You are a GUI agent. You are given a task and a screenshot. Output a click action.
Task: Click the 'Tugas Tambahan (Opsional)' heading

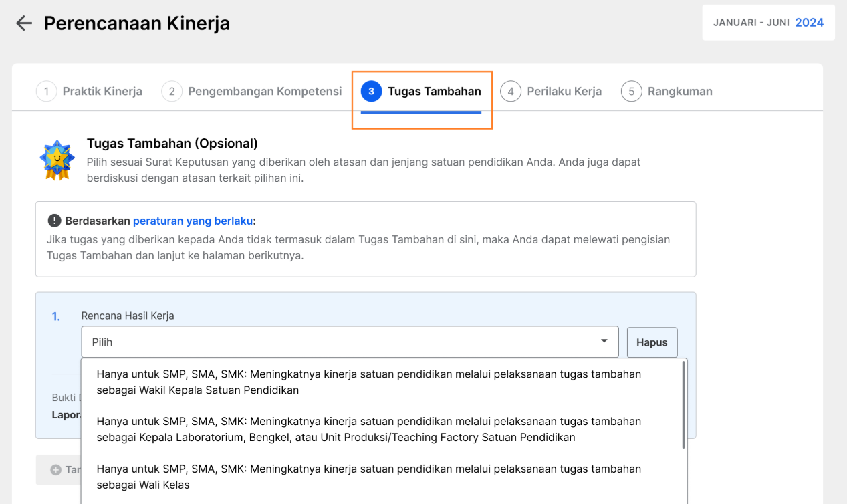click(x=172, y=144)
